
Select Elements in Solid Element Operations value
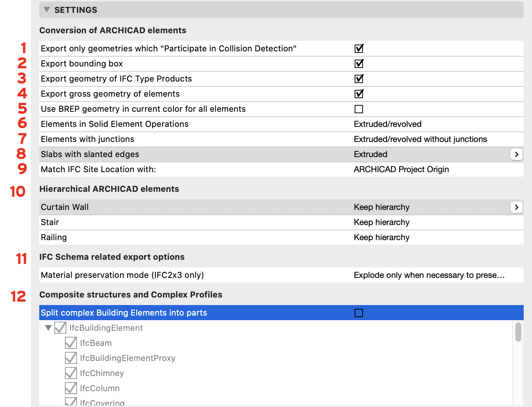click(387, 124)
